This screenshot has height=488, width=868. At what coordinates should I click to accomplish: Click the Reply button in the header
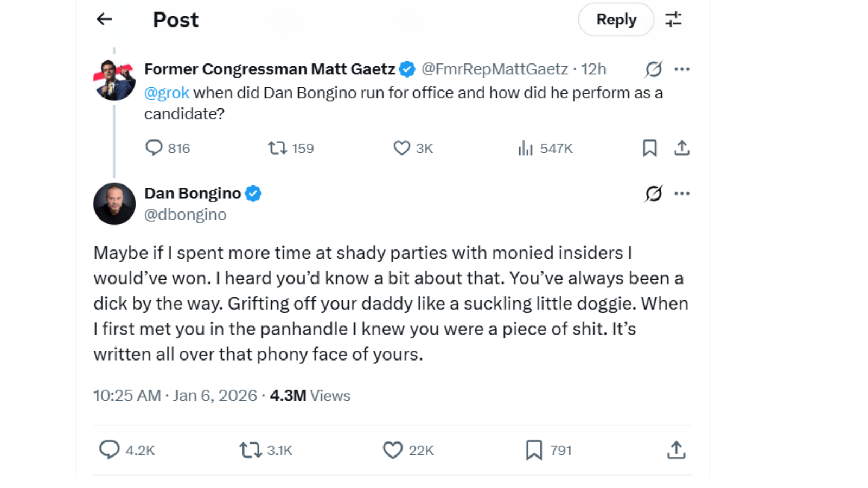click(616, 19)
